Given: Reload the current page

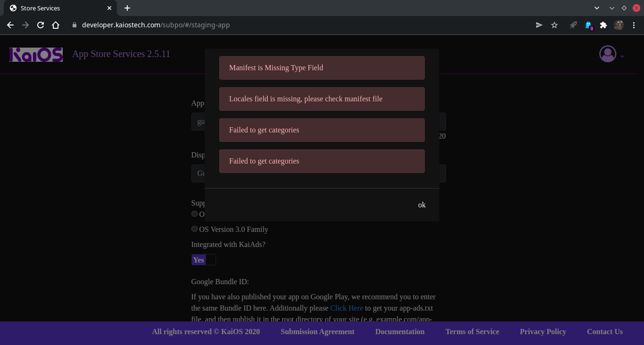Looking at the screenshot, I should [x=40, y=25].
